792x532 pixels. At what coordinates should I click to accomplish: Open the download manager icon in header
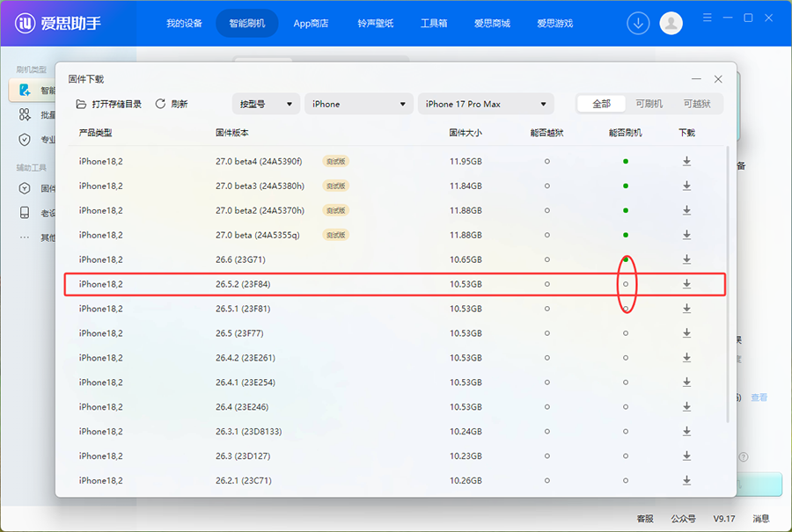638,23
